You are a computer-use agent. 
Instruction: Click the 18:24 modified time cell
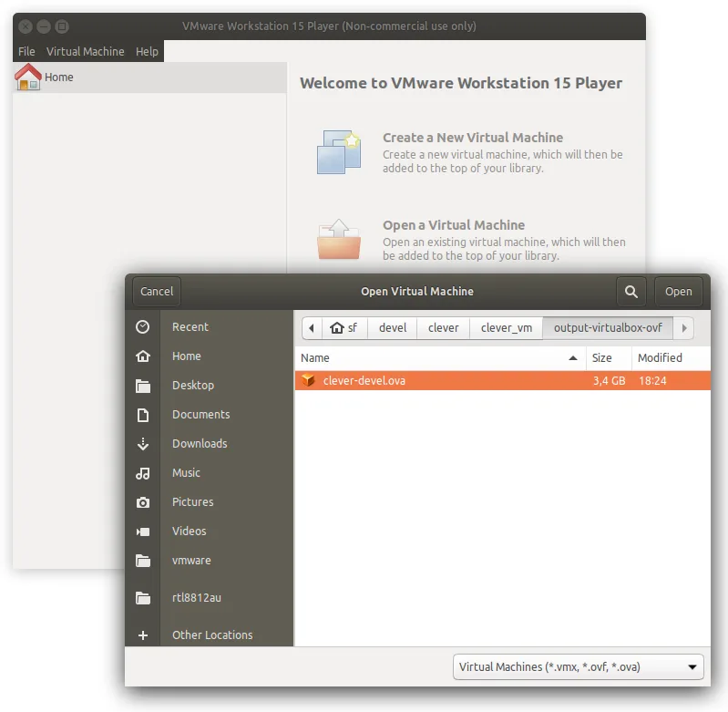pos(652,381)
